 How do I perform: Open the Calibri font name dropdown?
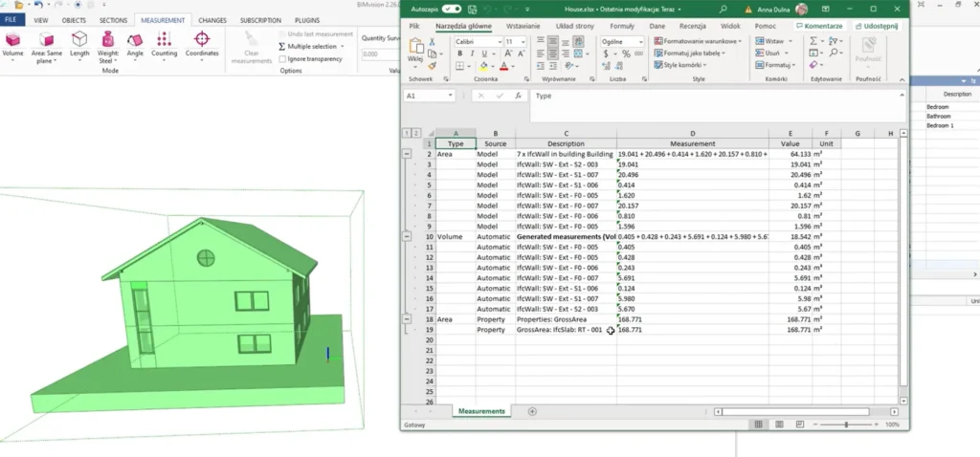click(499, 42)
